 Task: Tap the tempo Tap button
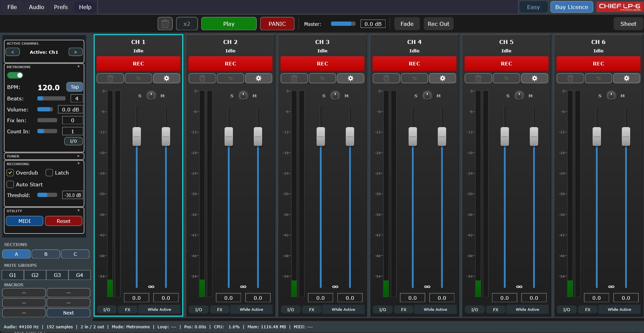click(x=75, y=87)
